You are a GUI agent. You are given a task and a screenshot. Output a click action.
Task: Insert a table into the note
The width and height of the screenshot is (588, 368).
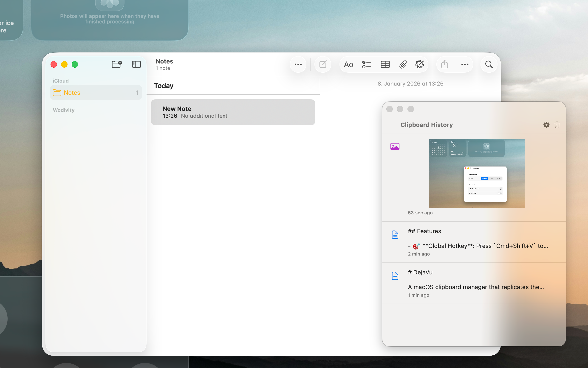point(385,64)
